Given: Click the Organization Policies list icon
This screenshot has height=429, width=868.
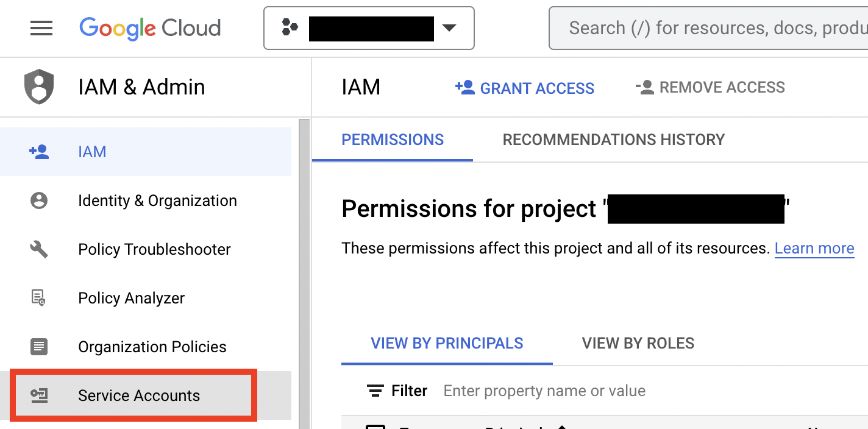Looking at the screenshot, I should (39, 347).
